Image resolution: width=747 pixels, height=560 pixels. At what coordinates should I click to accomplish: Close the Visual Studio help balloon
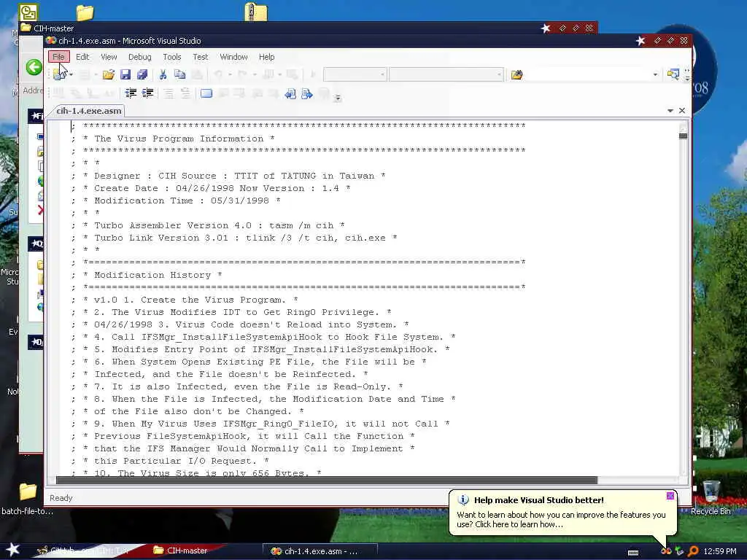670,496
